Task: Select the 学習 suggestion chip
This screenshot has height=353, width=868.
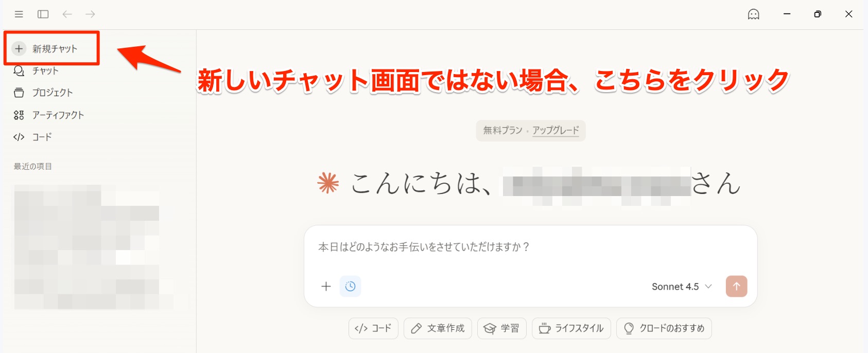Action: tap(501, 328)
